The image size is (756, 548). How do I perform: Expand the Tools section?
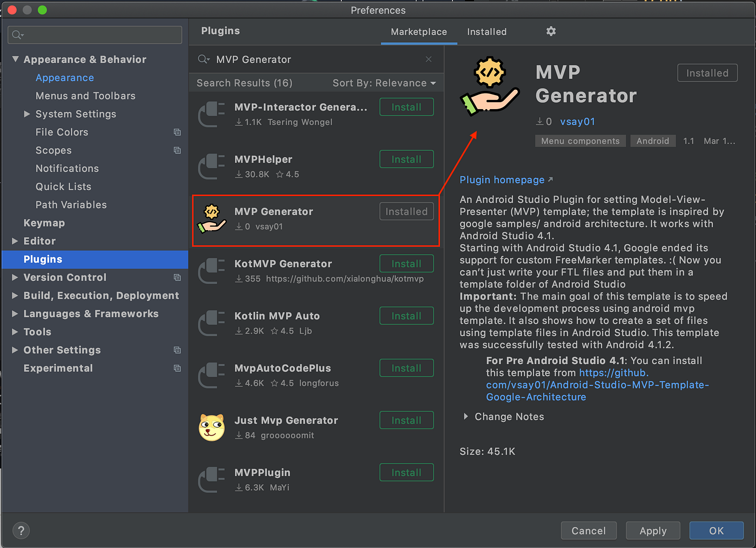click(x=15, y=332)
